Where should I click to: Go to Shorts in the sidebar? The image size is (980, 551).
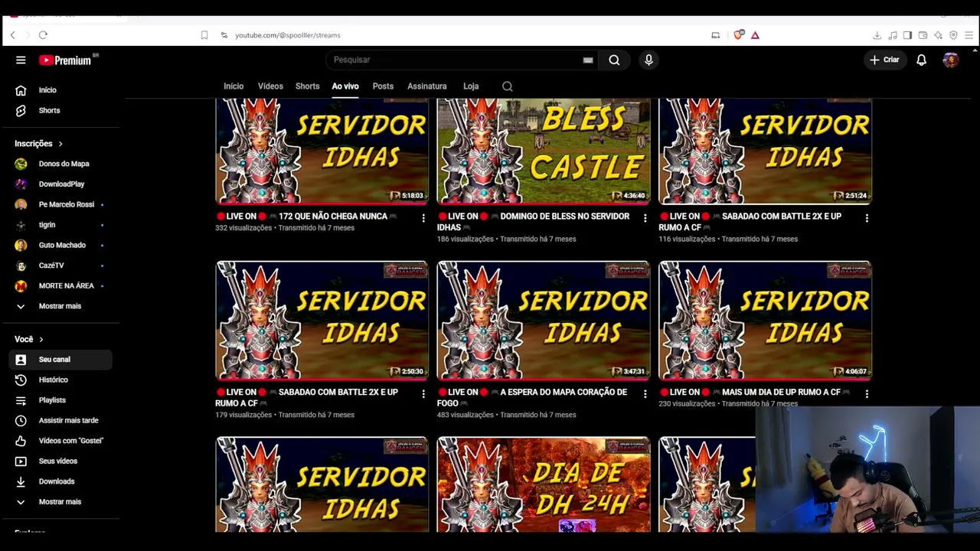61,110
